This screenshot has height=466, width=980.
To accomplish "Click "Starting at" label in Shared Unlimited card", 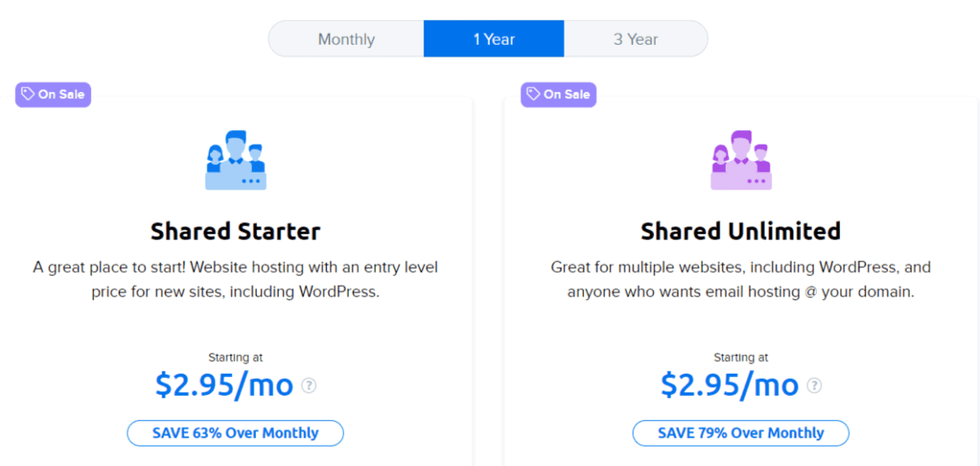I will tap(741, 358).
